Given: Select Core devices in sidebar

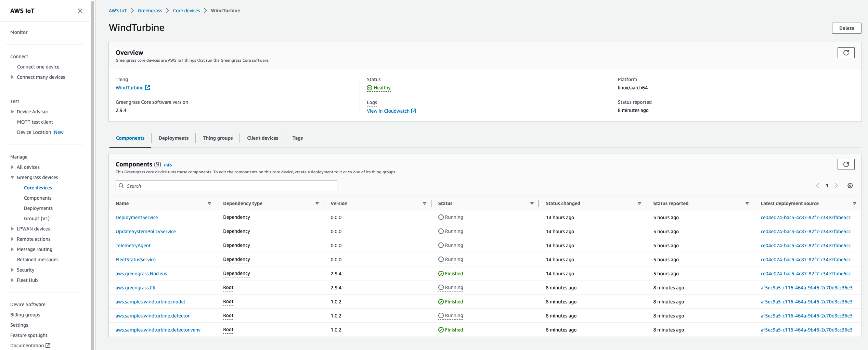Looking at the screenshot, I should click(x=38, y=188).
